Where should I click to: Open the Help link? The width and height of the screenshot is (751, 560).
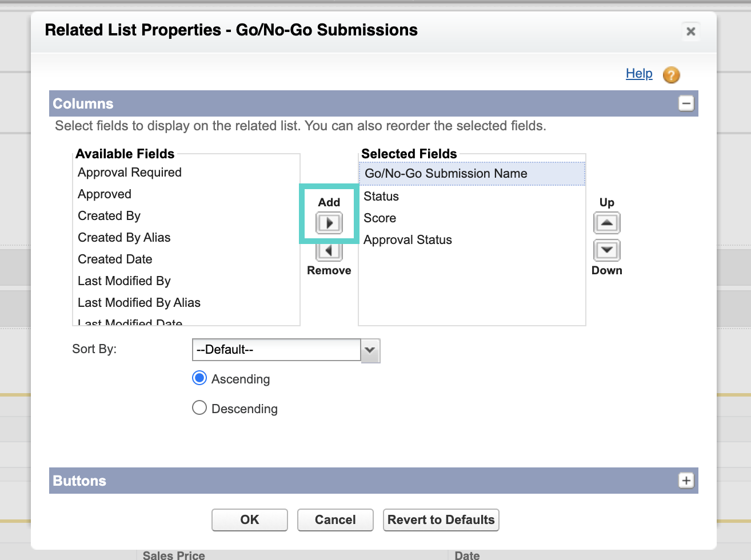639,73
